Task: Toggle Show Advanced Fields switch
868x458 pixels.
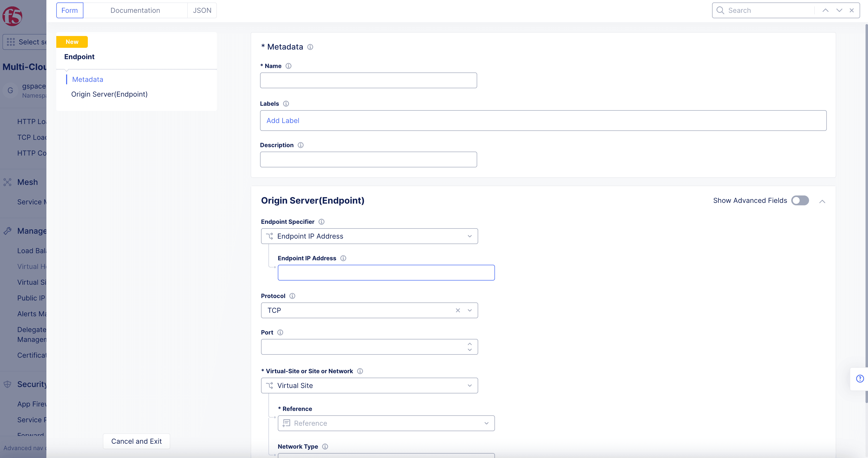Action: 800,201
